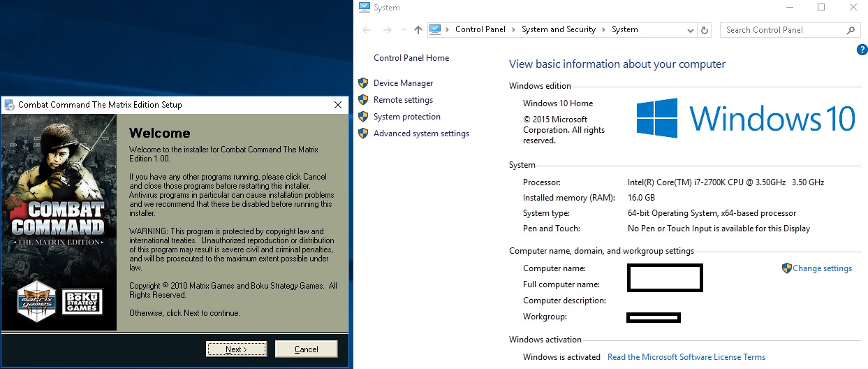Click 'Windows is activated' status text

pyautogui.click(x=561, y=357)
